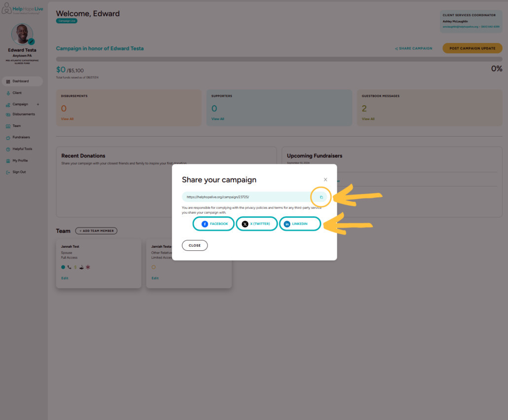This screenshot has height=420, width=508.
Task: Click the Upcoming Fundraisers heading
Action: (x=315, y=156)
